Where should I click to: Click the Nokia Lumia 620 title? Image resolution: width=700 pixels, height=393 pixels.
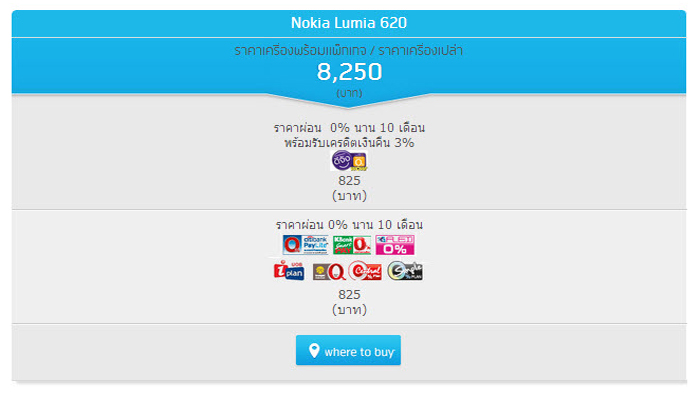pyautogui.click(x=349, y=23)
